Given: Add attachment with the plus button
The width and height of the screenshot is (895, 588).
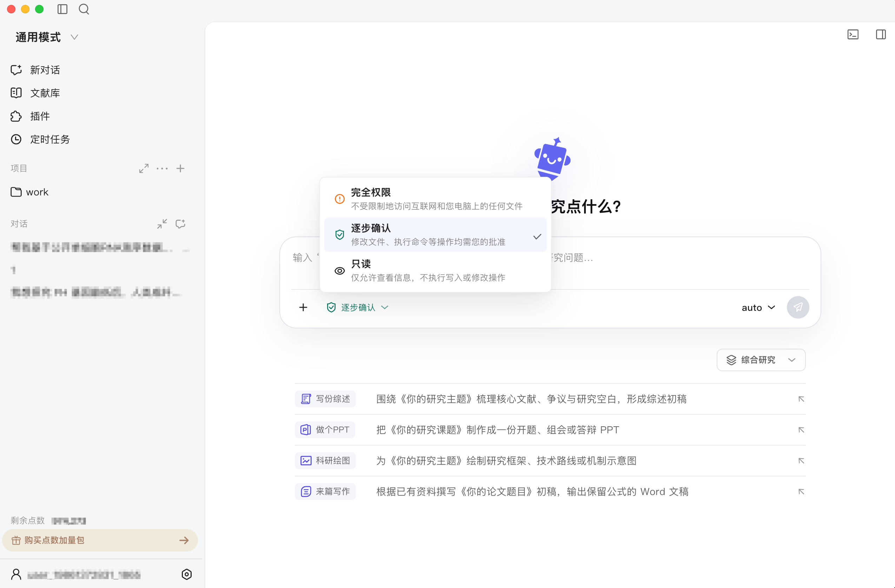Looking at the screenshot, I should [x=304, y=308].
